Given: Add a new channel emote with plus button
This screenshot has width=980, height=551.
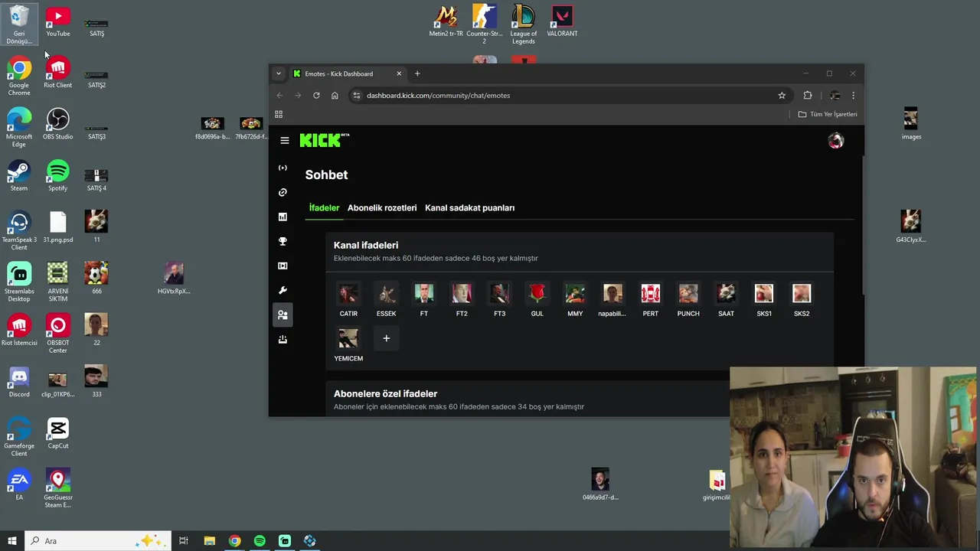Looking at the screenshot, I should pyautogui.click(x=386, y=338).
